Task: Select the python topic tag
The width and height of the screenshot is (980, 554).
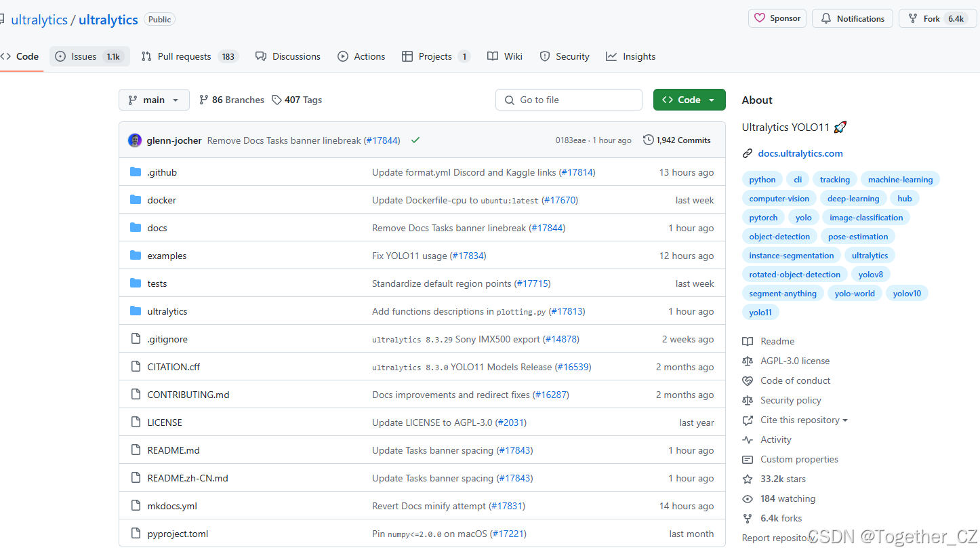Action: coord(762,180)
